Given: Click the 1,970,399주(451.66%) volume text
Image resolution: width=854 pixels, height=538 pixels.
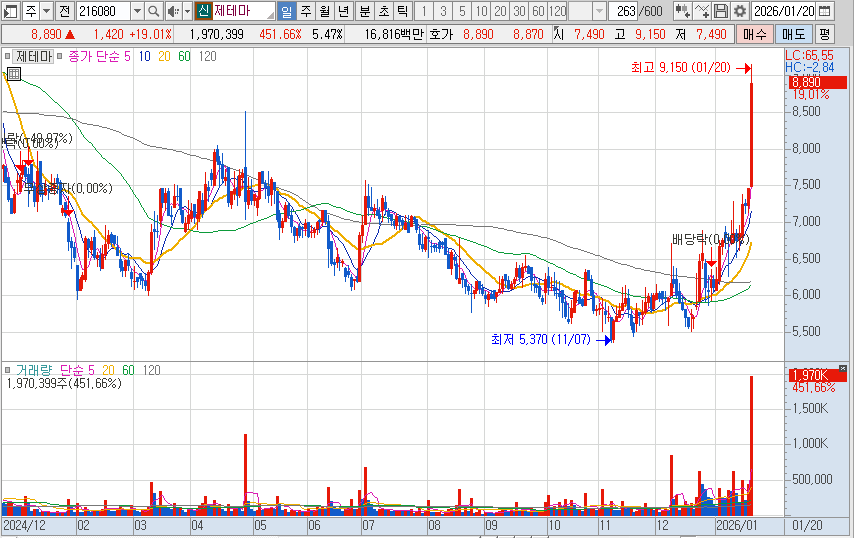Looking at the screenshot, I should point(64,383).
